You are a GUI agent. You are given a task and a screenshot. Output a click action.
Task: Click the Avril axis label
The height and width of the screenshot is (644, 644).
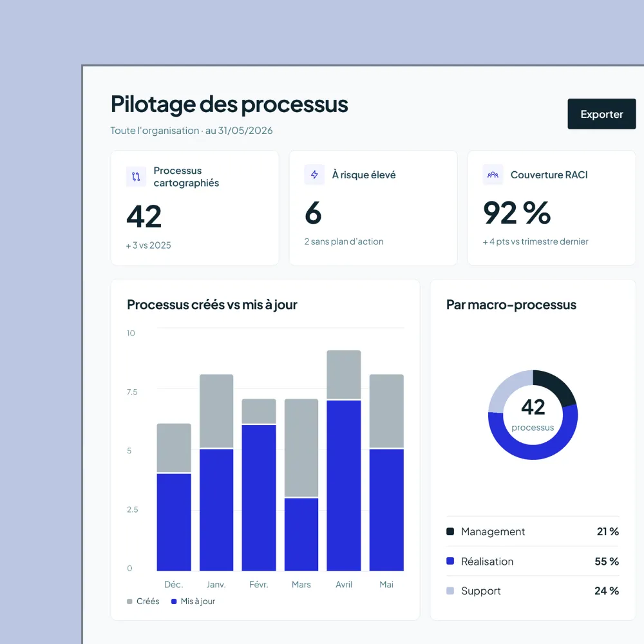coord(344,585)
